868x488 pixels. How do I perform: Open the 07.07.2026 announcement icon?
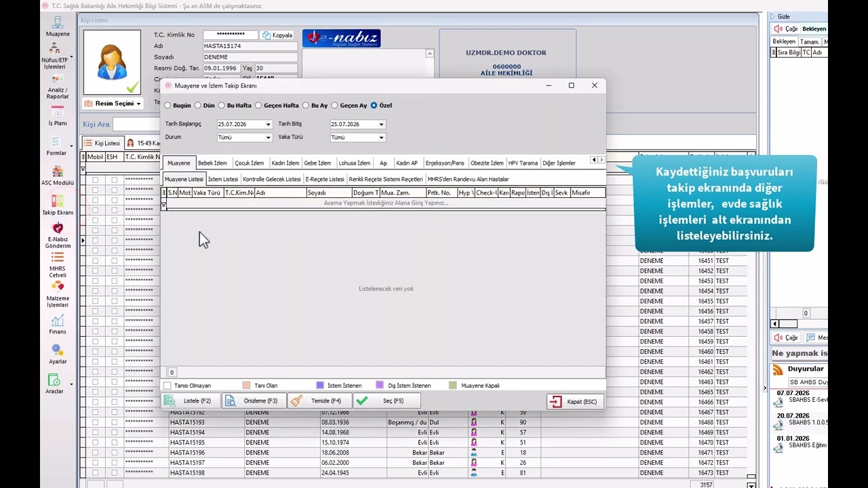coord(778,403)
